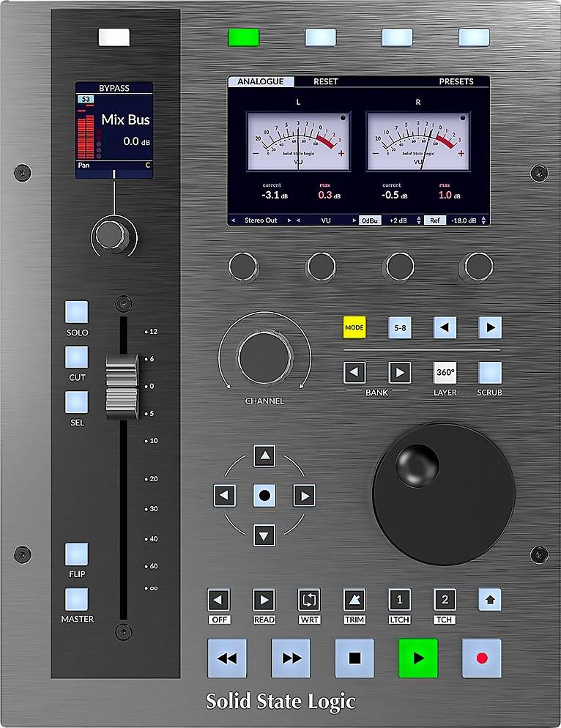
Task: Click the Fast Forward transport button
Action: click(291, 658)
